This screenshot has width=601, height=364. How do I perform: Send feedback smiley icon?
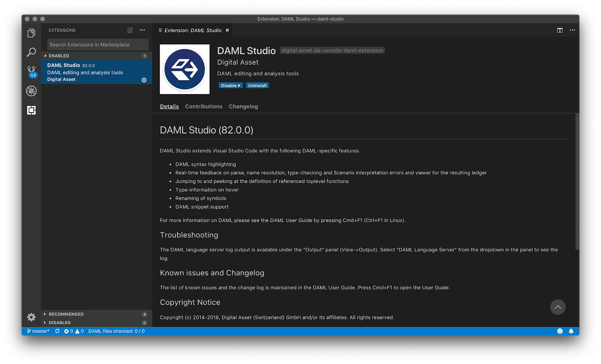pyautogui.click(x=560, y=331)
